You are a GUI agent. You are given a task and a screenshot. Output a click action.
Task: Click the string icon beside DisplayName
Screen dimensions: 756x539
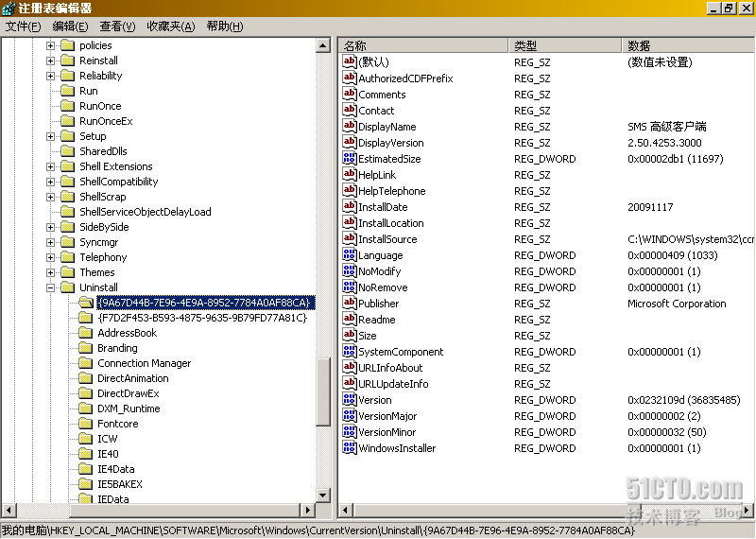click(349, 126)
